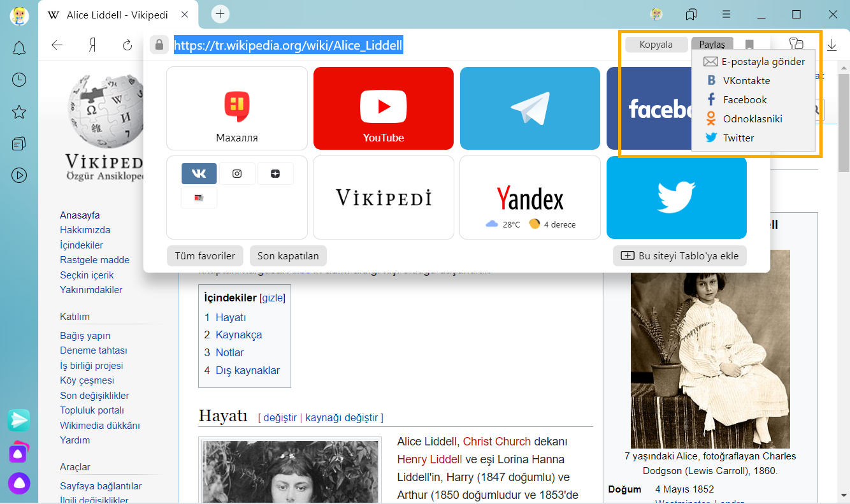Open the VK icon inside the folder tile

tap(199, 173)
